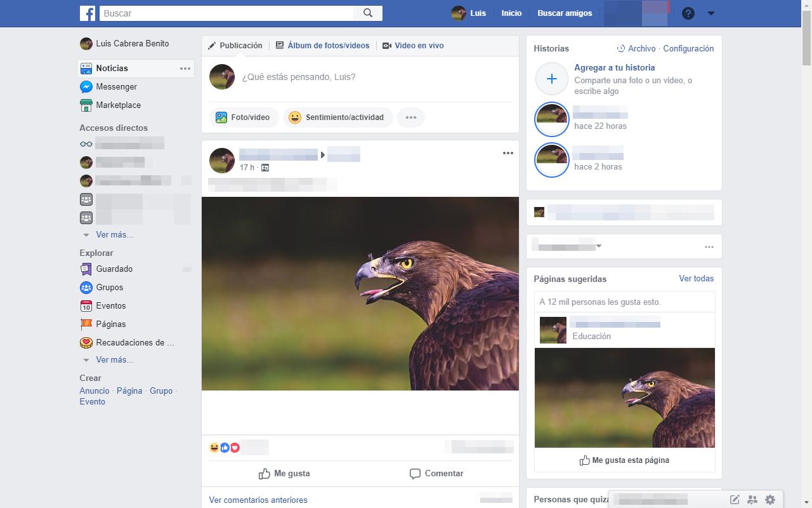Open Messenger from the left sidebar

click(116, 87)
